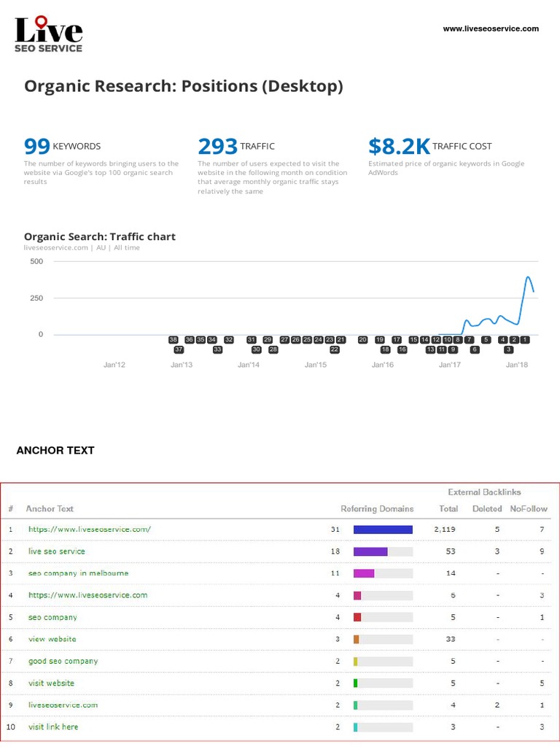
Task: Click the purple referring domains bar for live seo service
Action: pyautogui.click(x=370, y=551)
